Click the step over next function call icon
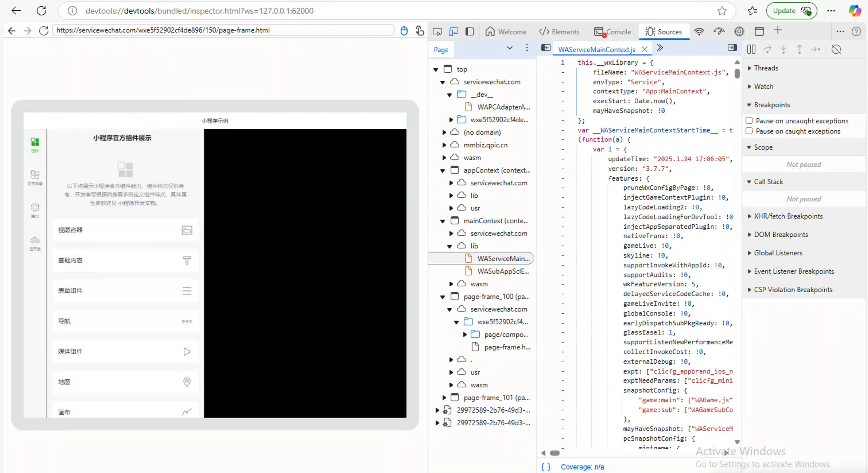The height and width of the screenshot is (473, 868). coord(767,49)
